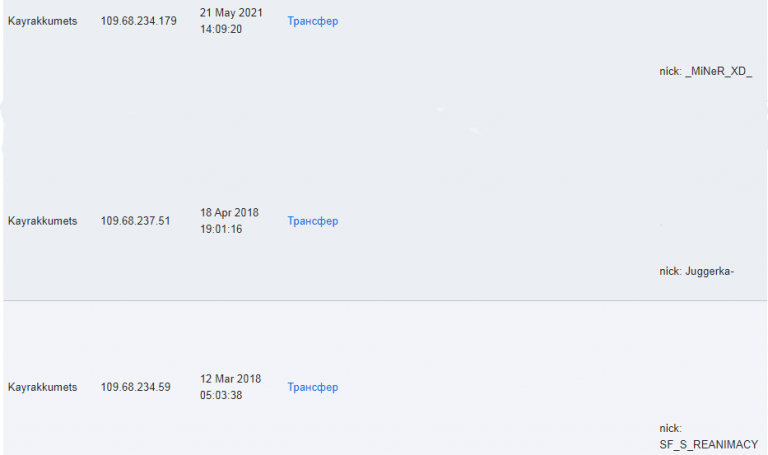Open the Трансфер link for IP 109.68.237.51
This screenshot has height=455, width=768.
point(312,221)
